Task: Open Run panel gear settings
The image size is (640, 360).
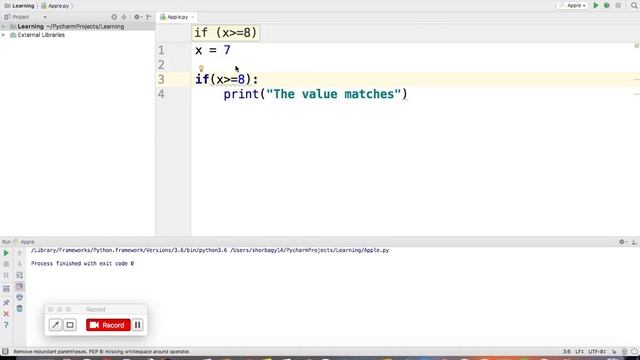Action: 622,242
